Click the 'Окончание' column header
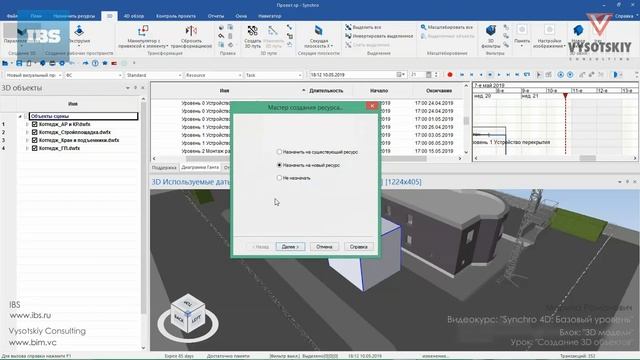This screenshot has height=360, width=640. (x=439, y=91)
